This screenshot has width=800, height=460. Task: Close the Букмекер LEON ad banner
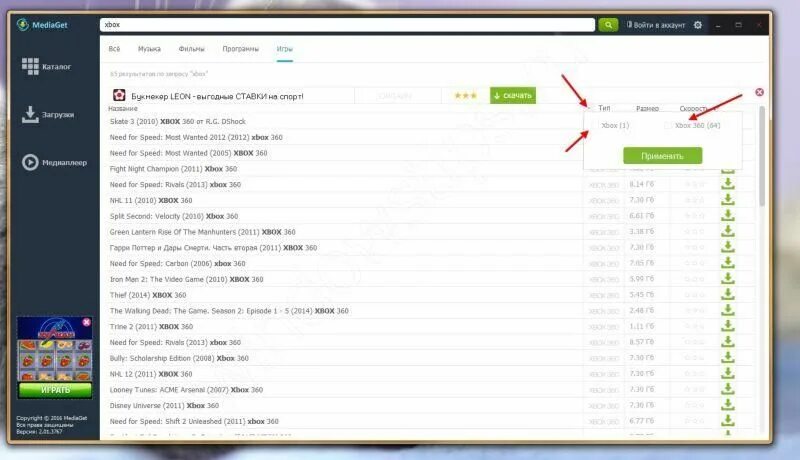coord(759,92)
